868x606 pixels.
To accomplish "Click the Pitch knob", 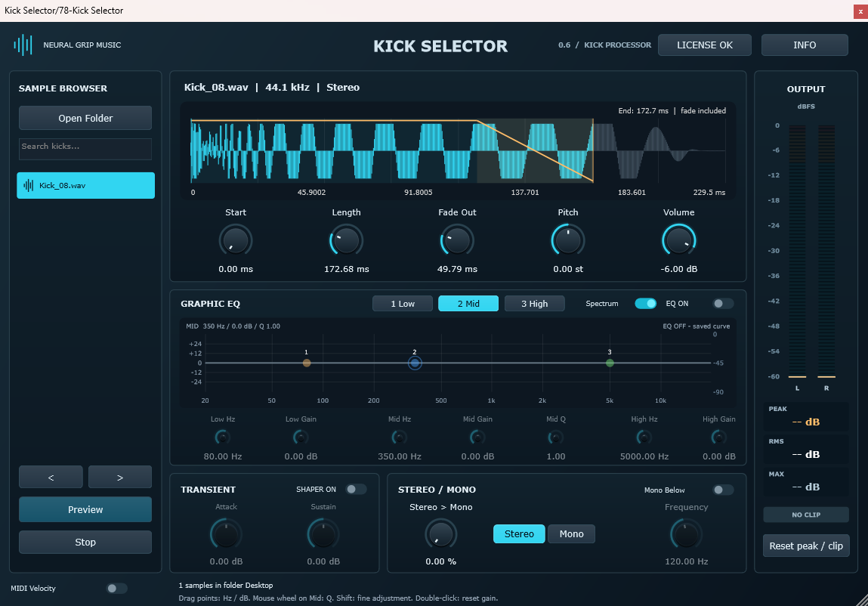I will (x=568, y=240).
